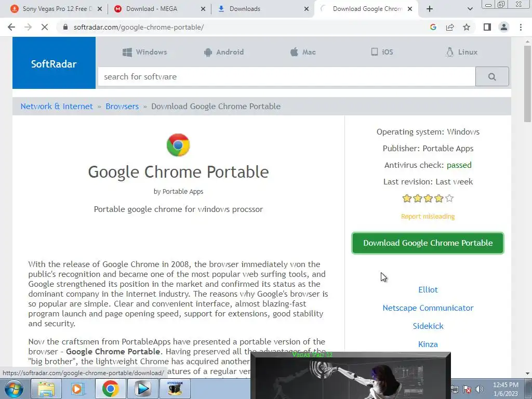Open the Sidekick link

(428, 326)
